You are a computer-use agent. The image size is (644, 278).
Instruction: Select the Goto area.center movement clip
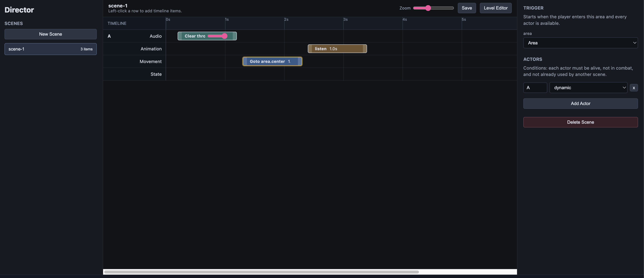coord(272,61)
